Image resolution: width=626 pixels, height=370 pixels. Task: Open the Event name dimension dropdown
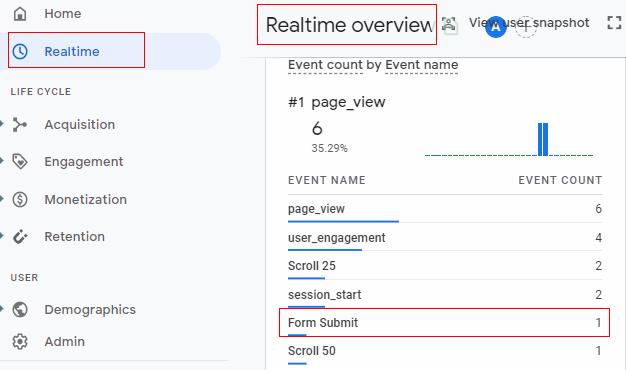click(x=422, y=65)
